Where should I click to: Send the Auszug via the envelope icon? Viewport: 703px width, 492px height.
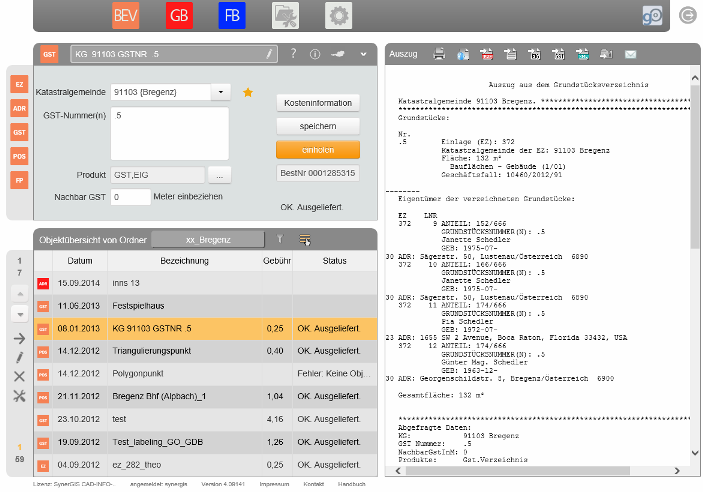[x=630, y=54]
